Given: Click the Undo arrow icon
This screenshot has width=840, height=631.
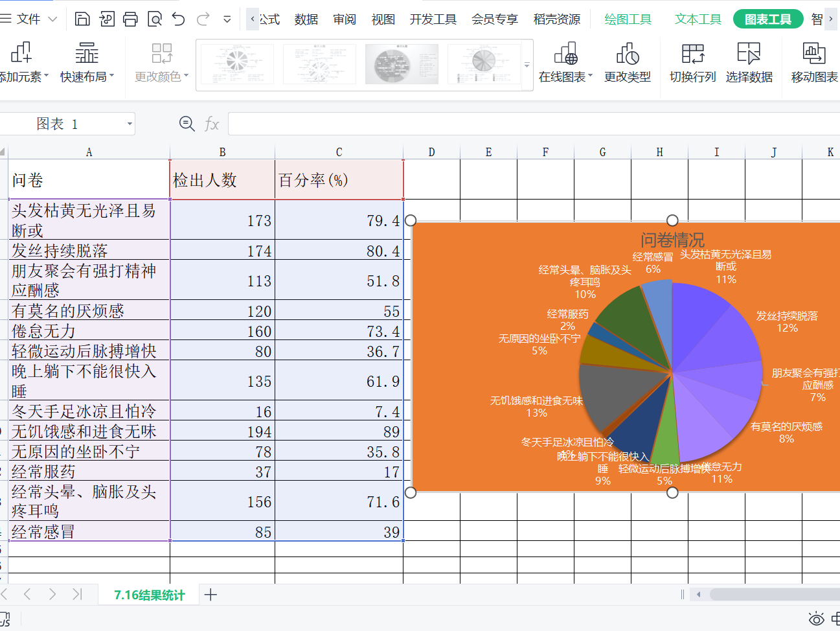Looking at the screenshot, I should (179, 19).
